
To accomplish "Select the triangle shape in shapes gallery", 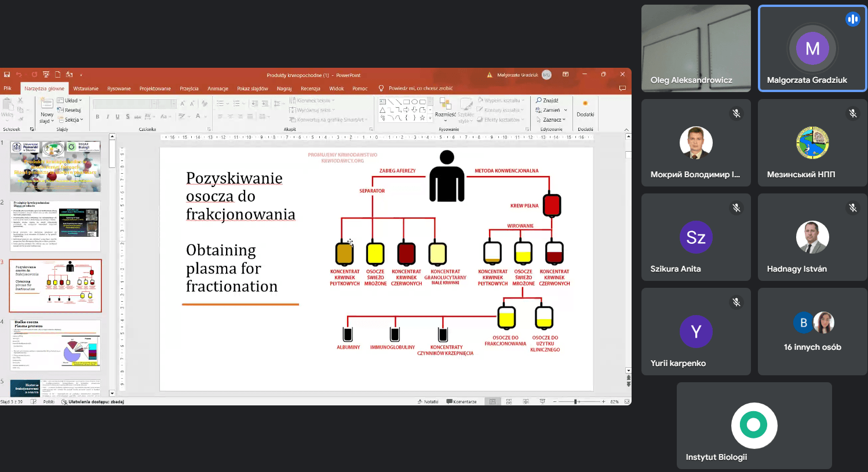I will pos(382,109).
